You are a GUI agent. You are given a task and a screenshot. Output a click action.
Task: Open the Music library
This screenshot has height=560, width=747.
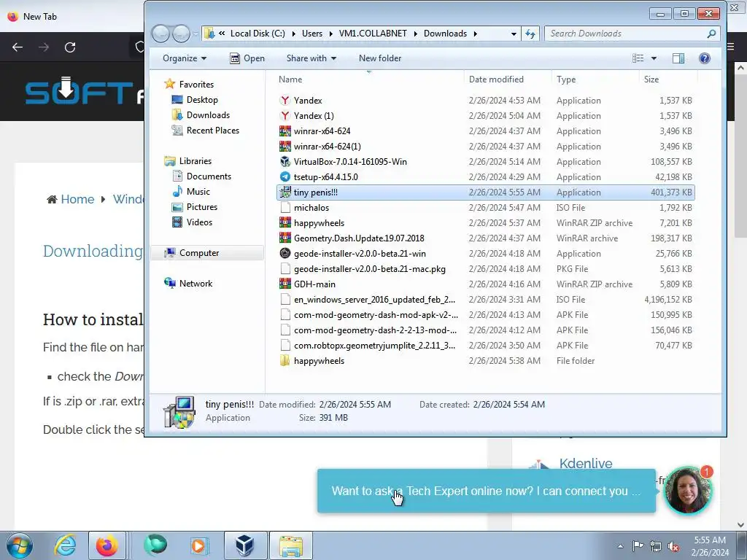(198, 192)
